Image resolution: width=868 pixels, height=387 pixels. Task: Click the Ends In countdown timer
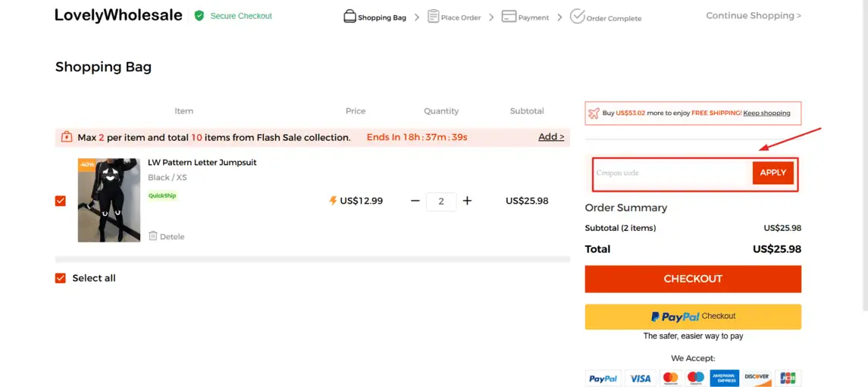coord(417,137)
